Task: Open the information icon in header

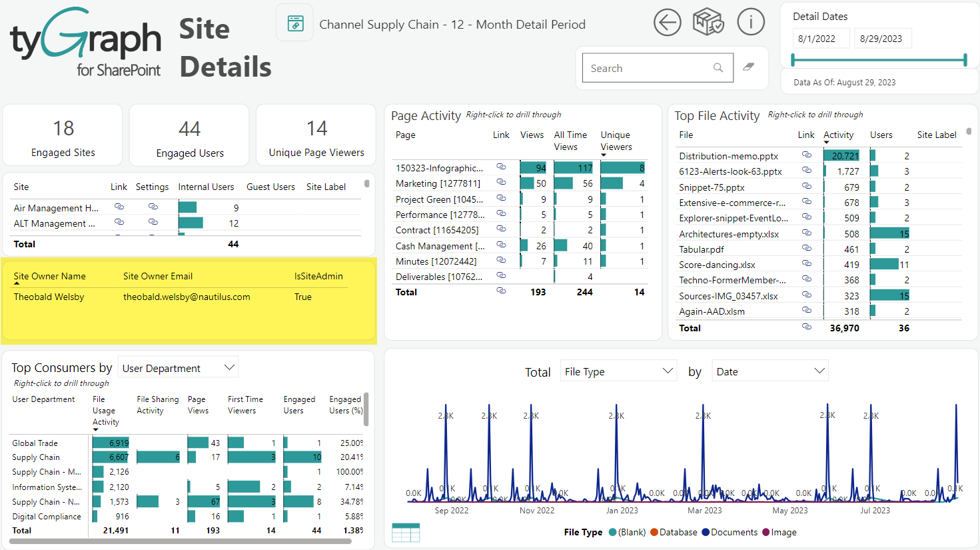Action: (751, 23)
